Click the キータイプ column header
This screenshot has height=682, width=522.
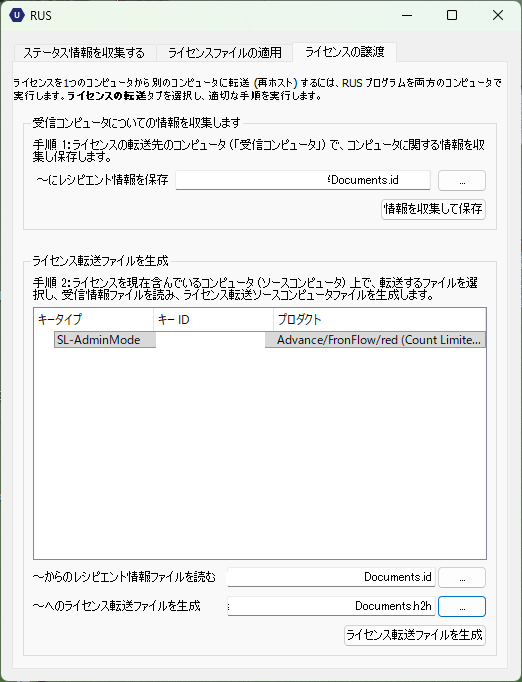pos(94,320)
